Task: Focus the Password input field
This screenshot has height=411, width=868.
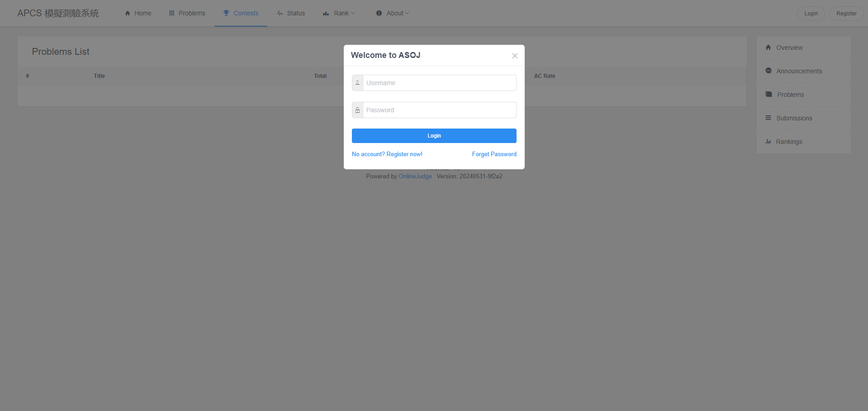Action: point(439,110)
